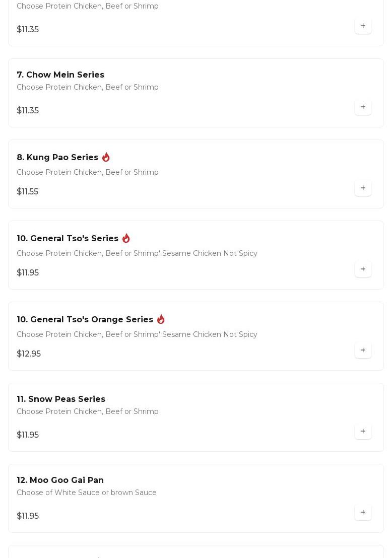Click the $11.55 Kung Pao price

point(27,192)
